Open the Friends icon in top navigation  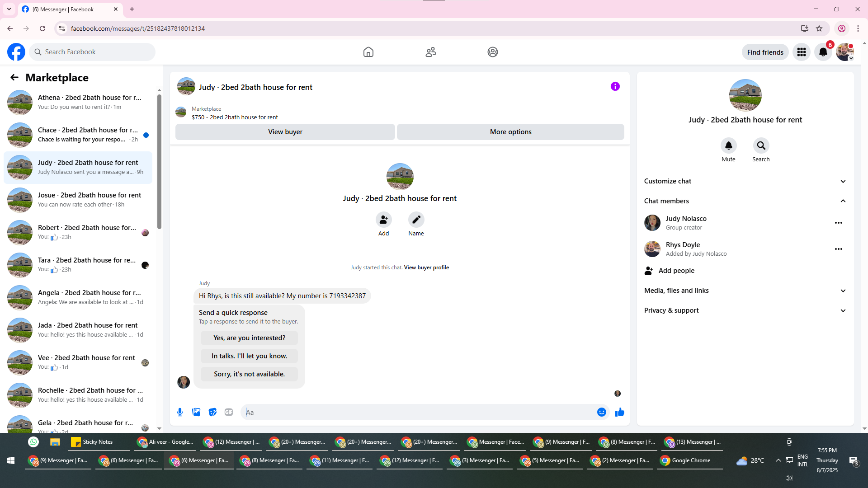click(x=431, y=52)
